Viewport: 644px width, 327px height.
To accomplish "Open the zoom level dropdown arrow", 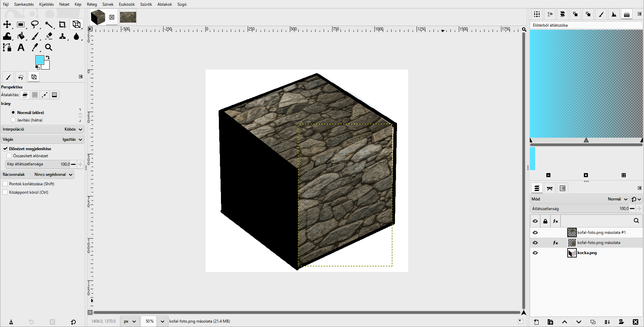I will [x=163, y=321].
